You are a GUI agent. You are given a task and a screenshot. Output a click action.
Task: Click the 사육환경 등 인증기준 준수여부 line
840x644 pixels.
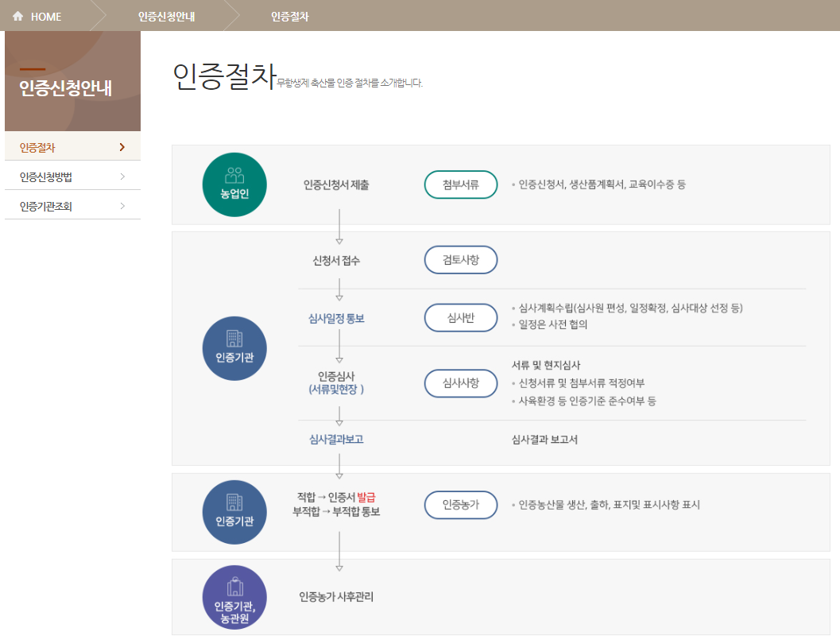point(587,401)
